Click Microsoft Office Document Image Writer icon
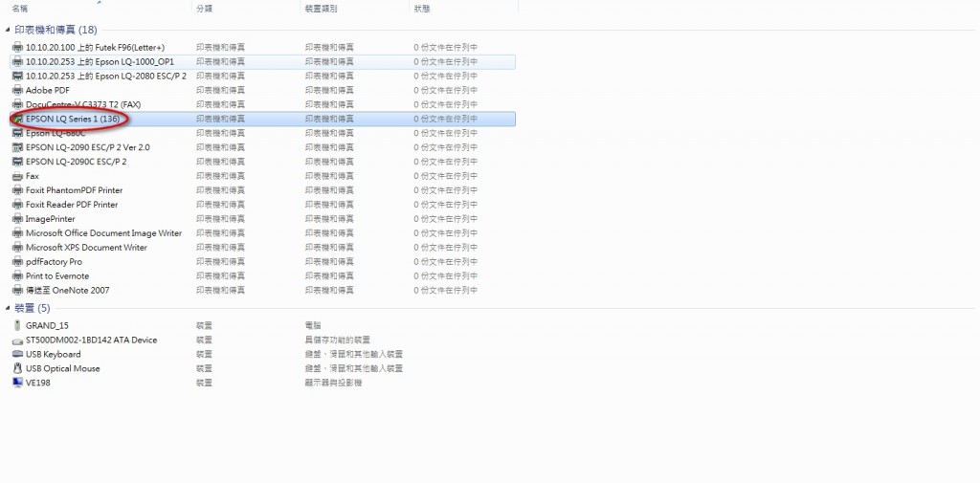980x483 pixels. (17, 233)
